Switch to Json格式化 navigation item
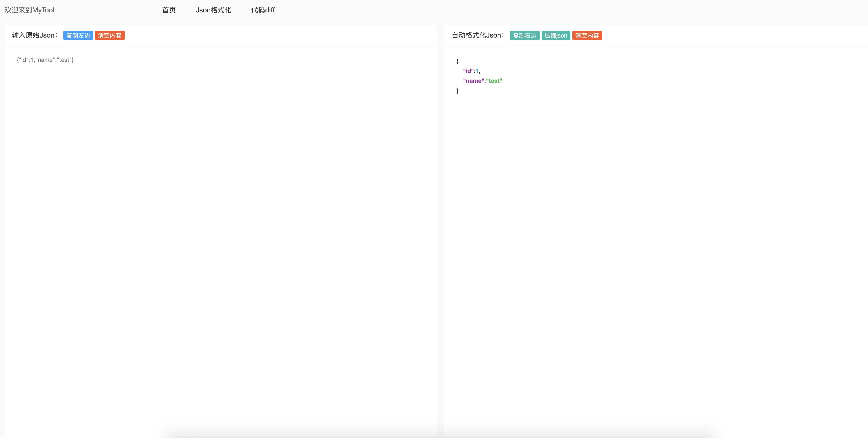Screen dimensions: 868x438 (213, 10)
